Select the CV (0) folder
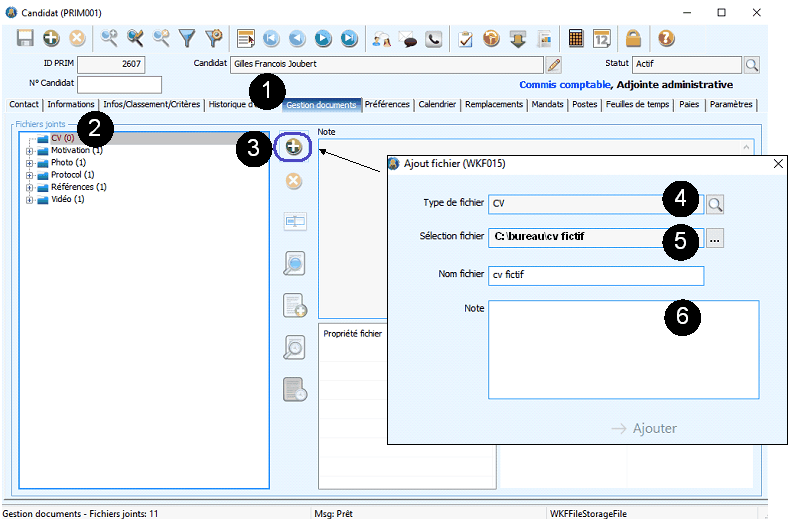Screen dimensions: 790x521 pos(62,138)
